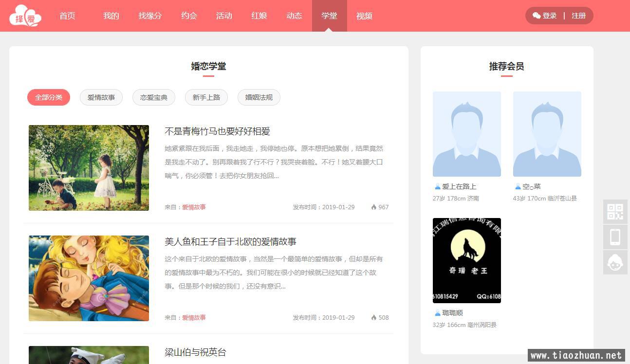Image resolution: width=630 pixels, height=364 pixels.
Task: Open article 不是青梅竹马也要好好相爱
Action: click(x=217, y=131)
